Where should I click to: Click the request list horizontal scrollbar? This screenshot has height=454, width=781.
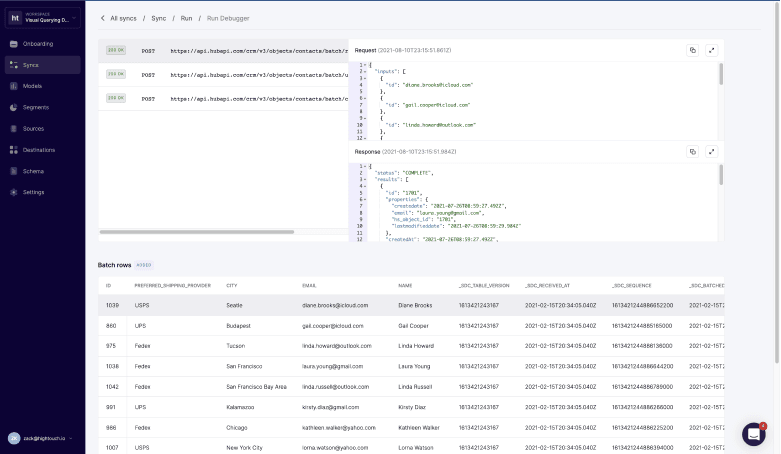click(x=196, y=232)
